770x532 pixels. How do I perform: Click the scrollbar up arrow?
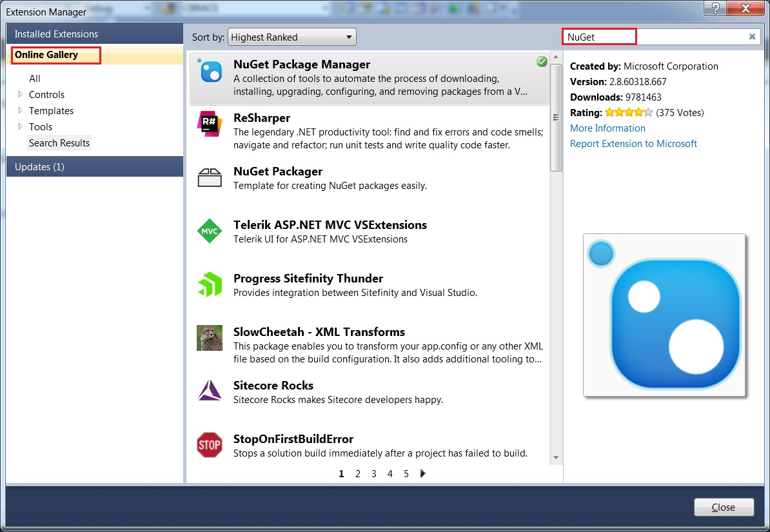tap(556, 57)
